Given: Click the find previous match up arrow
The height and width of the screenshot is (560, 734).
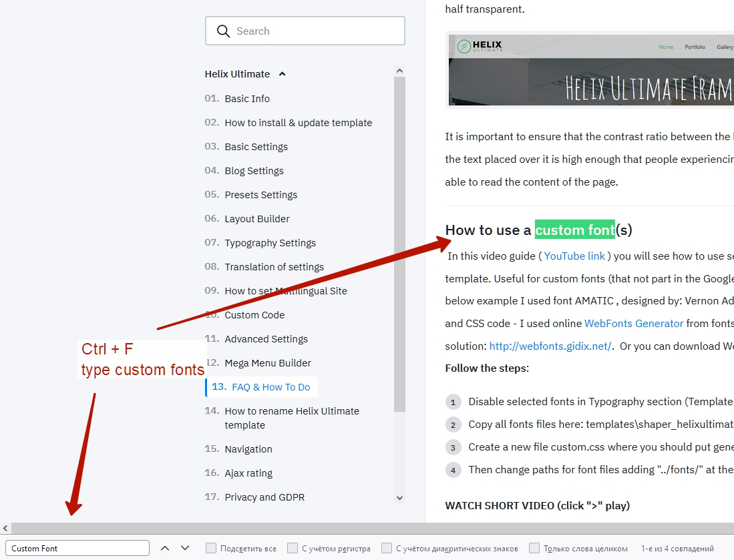Looking at the screenshot, I should pos(165,548).
